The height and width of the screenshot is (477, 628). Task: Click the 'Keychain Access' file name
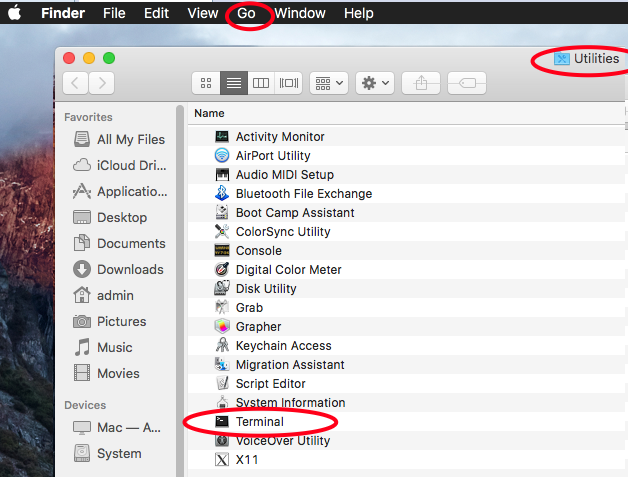point(284,346)
